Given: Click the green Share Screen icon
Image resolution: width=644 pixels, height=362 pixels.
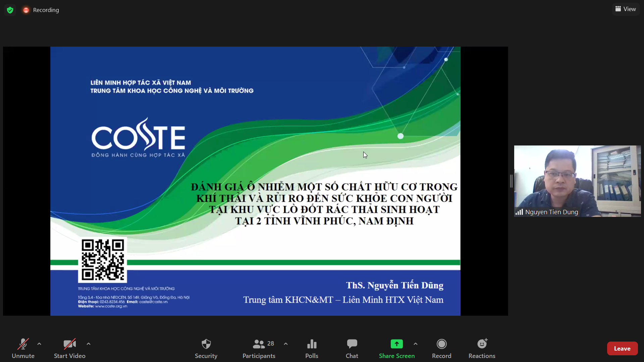Looking at the screenshot, I should pos(396,344).
